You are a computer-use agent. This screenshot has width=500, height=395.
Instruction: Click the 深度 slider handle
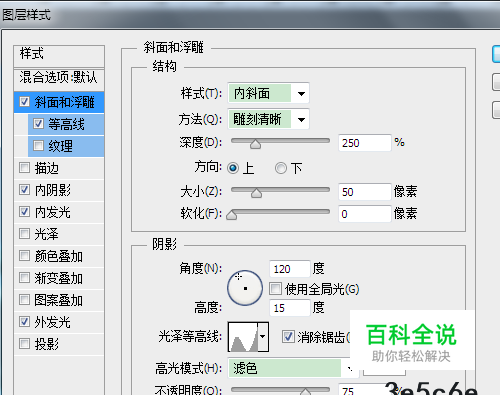pos(256,144)
